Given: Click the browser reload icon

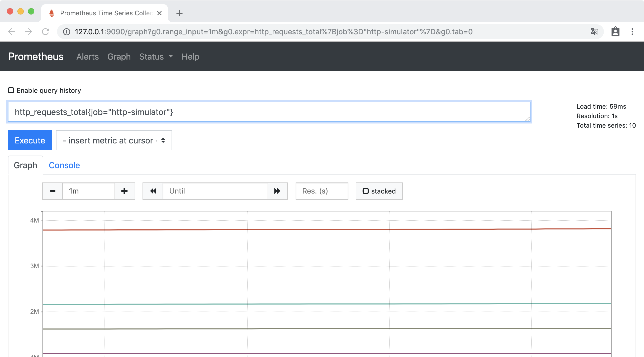Looking at the screenshot, I should click(x=46, y=32).
